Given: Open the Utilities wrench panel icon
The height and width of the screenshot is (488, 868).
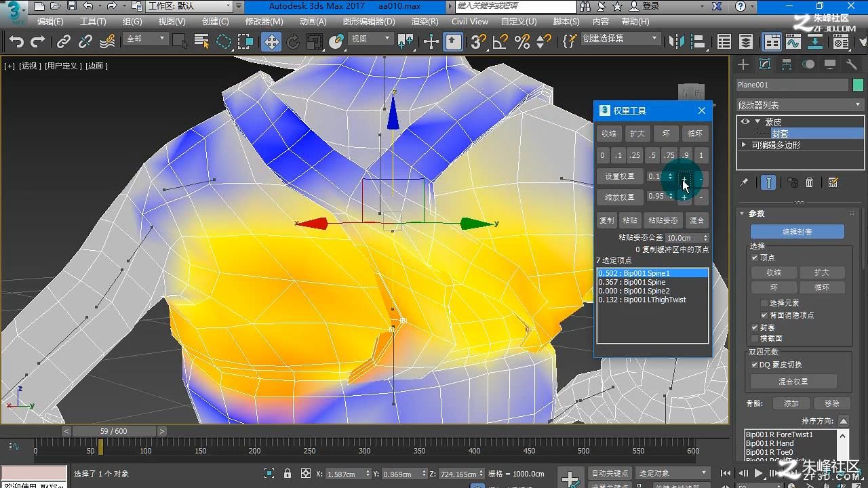Looking at the screenshot, I should 852,64.
